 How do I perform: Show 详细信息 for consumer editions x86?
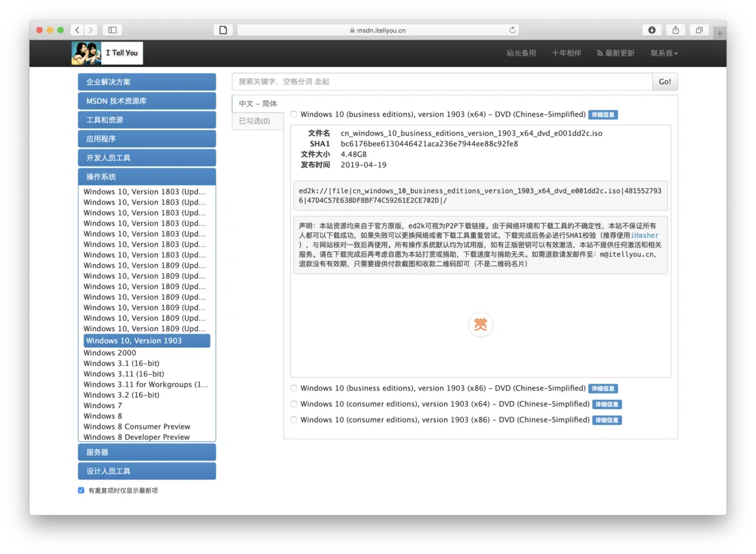[x=607, y=420]
